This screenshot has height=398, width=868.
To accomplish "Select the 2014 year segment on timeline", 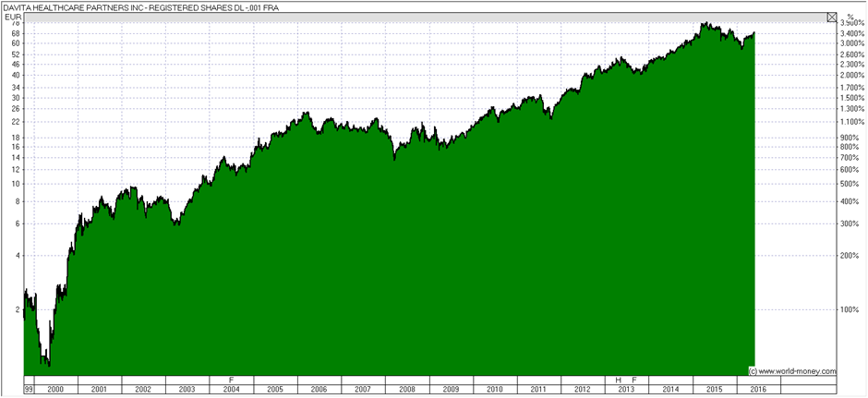I will [x=670, y=390].
